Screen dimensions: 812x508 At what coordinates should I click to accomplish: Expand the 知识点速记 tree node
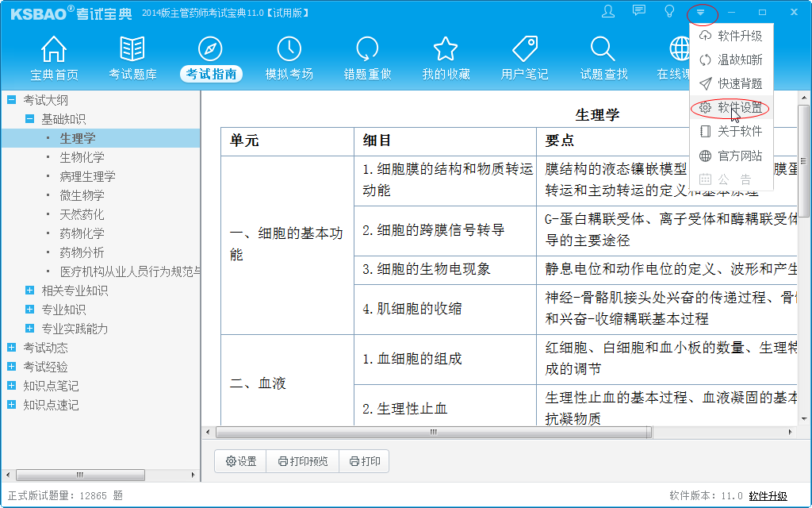coord(11,405)
